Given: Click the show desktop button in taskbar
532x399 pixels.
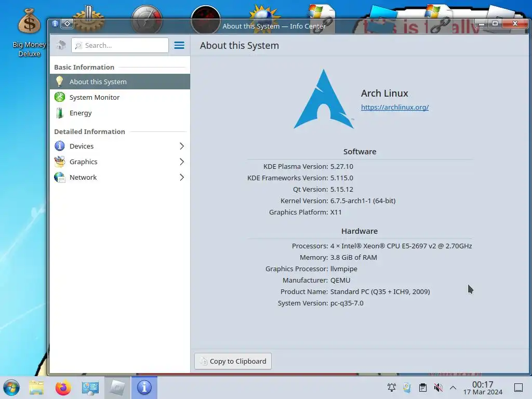Looking at the screenshot, I should coord(518,388).
